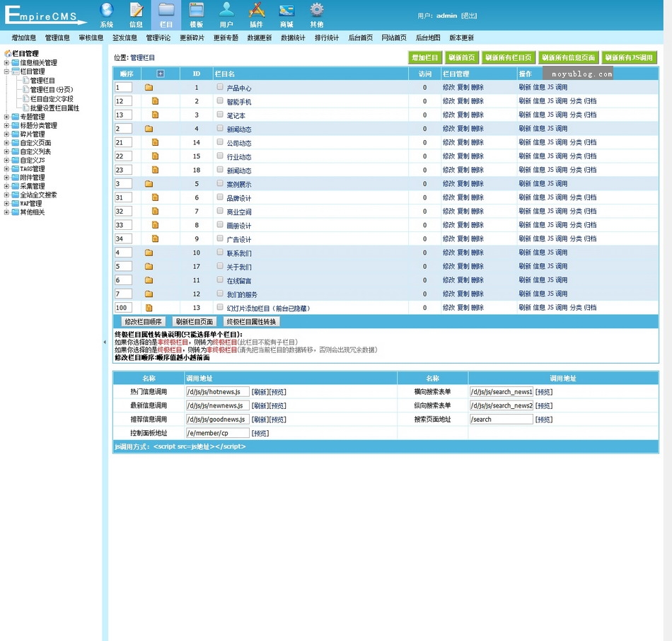Click the expand-all plus icon in table header

point(161,74)
